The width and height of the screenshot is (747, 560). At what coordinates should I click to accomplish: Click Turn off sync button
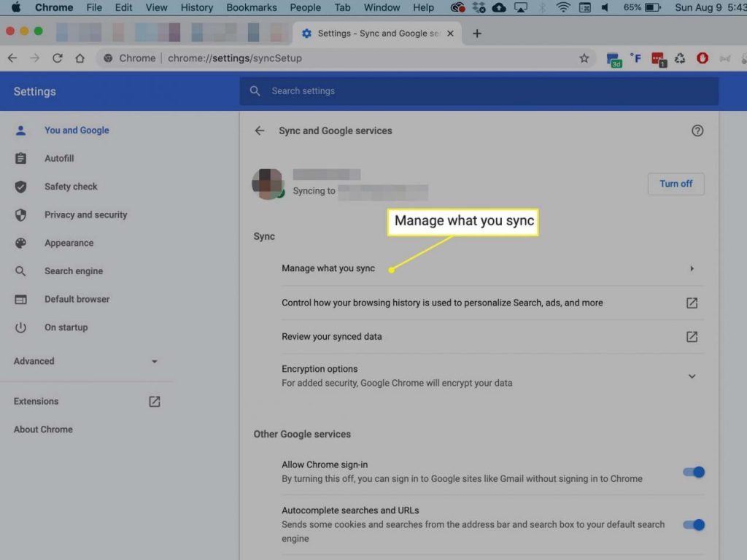676,184
